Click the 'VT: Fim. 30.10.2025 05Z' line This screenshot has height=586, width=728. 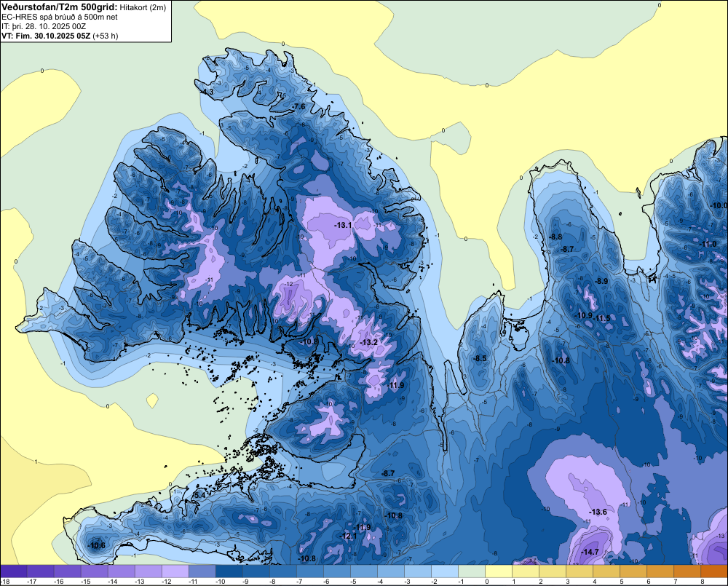click(x=46, y=36)
